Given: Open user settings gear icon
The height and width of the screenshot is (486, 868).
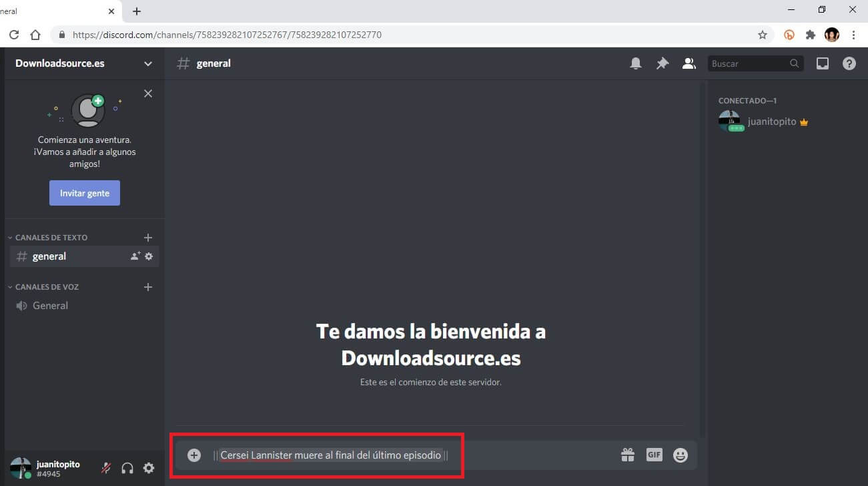Looking at the screenshot, I should (x=149, y=468).
